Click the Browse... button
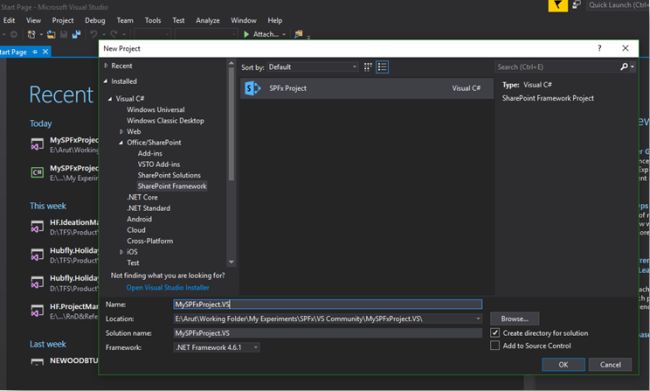This screenshot has width=650, height=391. 514,319
